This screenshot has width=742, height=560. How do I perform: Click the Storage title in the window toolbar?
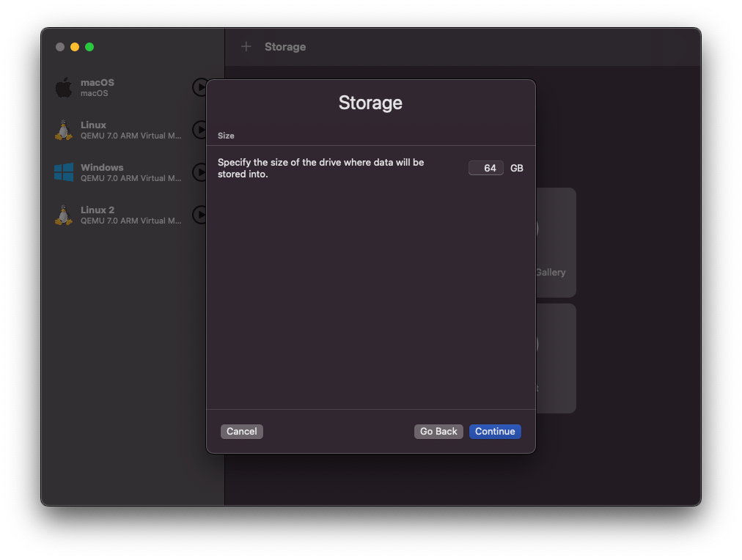[x=285, y=47]
